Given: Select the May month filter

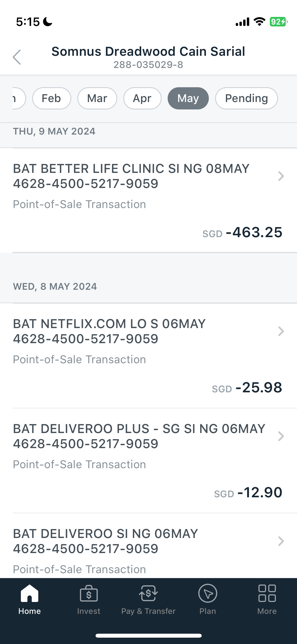Looking at the screenshot, I should (x=188, y=98).
